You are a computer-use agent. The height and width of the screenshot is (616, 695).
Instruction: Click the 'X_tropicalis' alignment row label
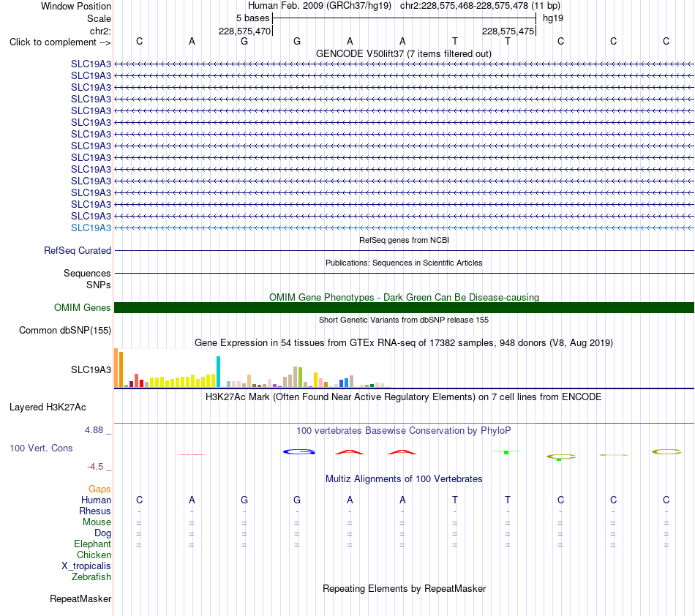[x=86, y=566]
